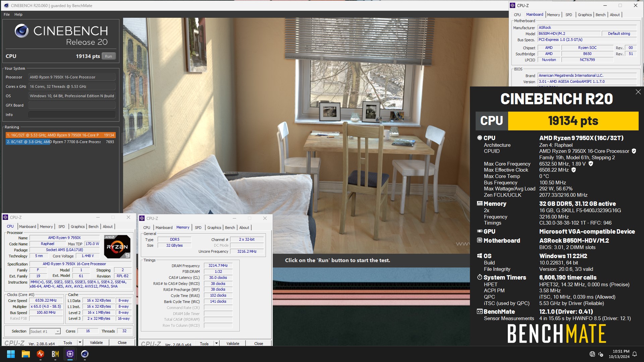Open Bench tab in bottom-left CPU-Z
Viewport: 644px width, 362px height.
point(94,227)
